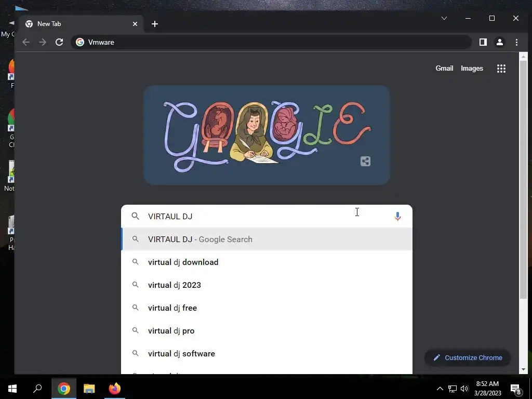Click the scrollbar down arrow

[x=523, y=369]
